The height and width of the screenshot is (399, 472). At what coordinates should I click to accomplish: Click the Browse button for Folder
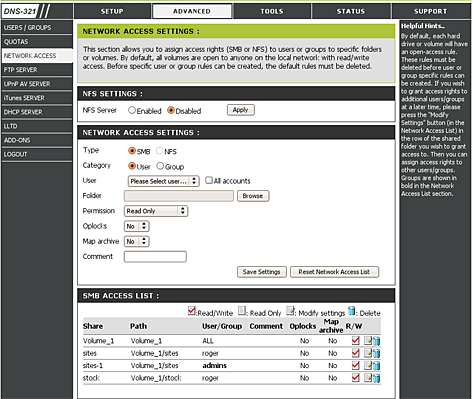click(253, 196)
